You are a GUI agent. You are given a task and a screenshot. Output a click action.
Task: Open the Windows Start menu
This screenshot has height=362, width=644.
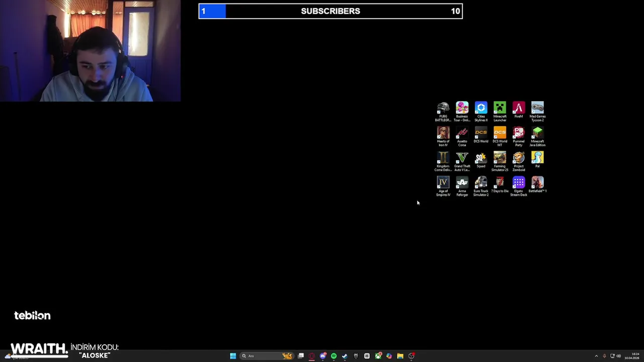[x=233, y=356]
